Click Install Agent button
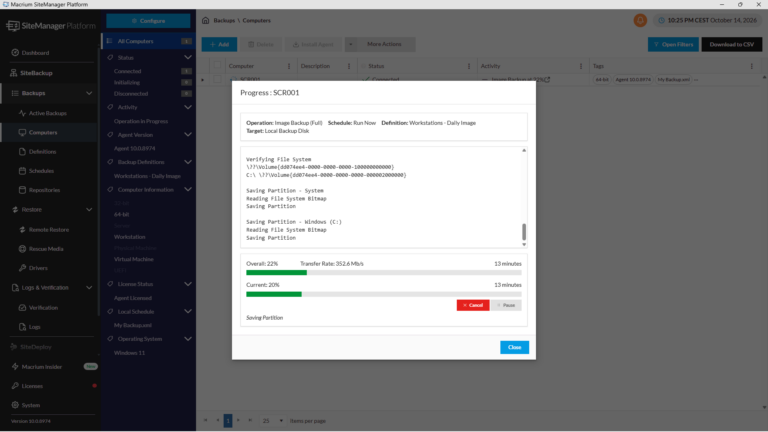 (313, 45)
